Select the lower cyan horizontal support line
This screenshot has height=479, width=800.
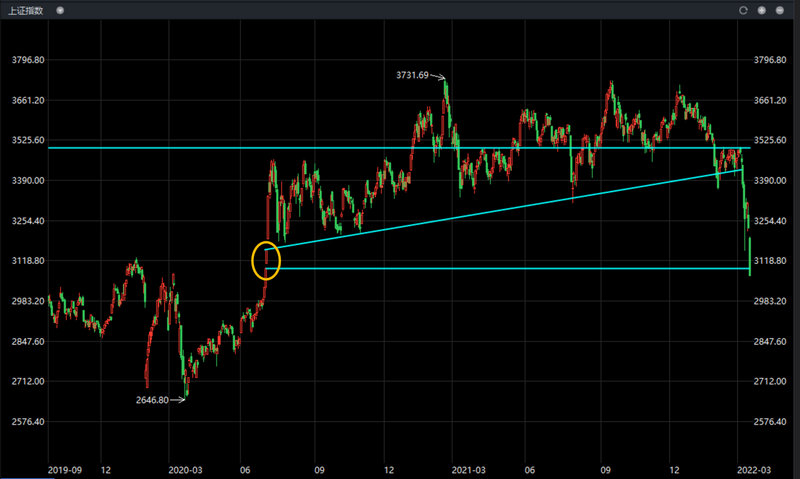tap(500, 268)
